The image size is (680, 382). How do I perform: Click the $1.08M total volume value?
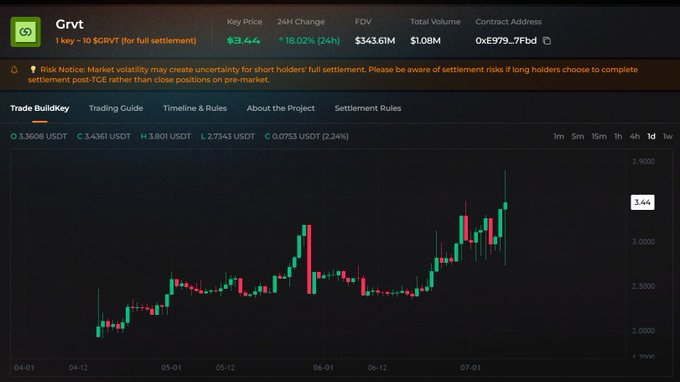[x=425, y=41]
